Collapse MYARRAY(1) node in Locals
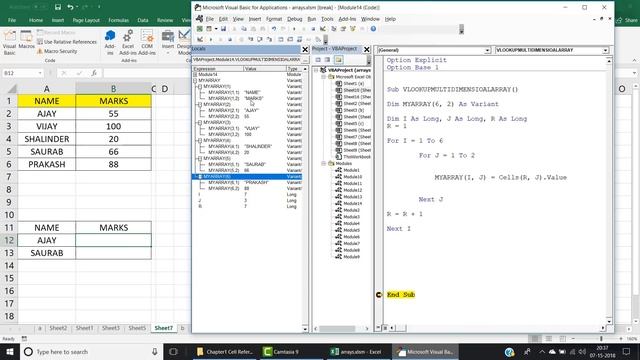640x360 pixels. (x=200, y=87)
